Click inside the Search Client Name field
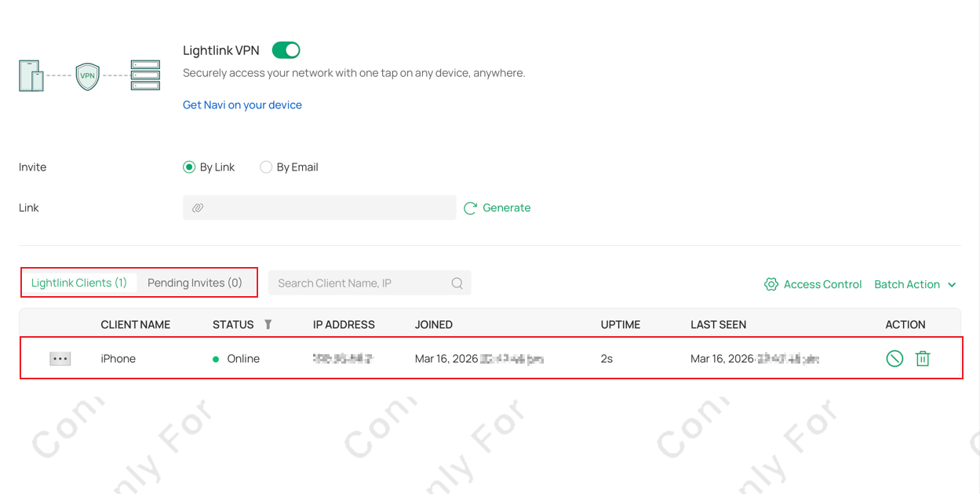The width and height of the screenshot is (980, 494). [353, 283]
